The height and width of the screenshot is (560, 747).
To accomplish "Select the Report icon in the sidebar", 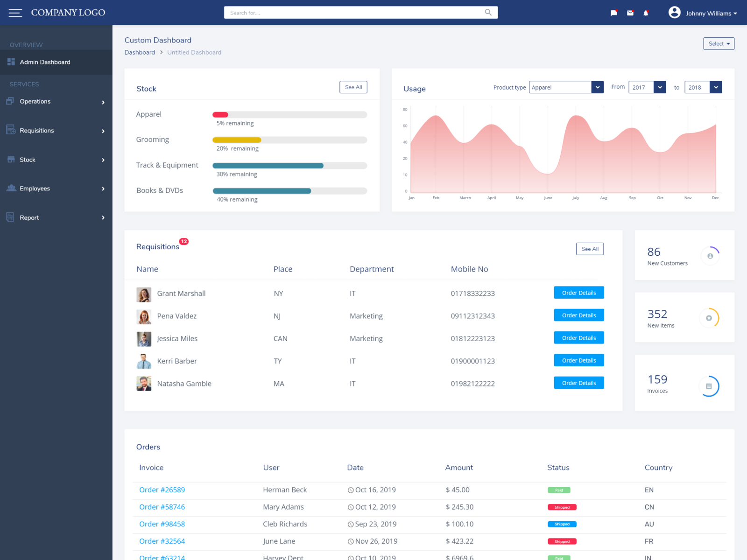I will pos(10,217).
